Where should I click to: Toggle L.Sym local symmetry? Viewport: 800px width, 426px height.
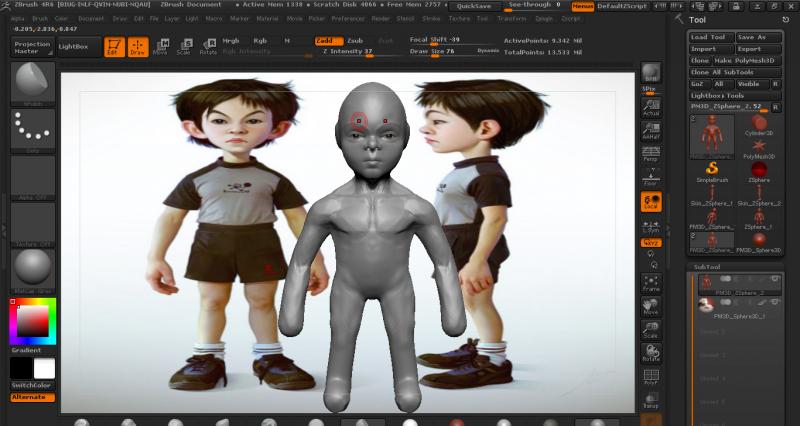(651, 227)
